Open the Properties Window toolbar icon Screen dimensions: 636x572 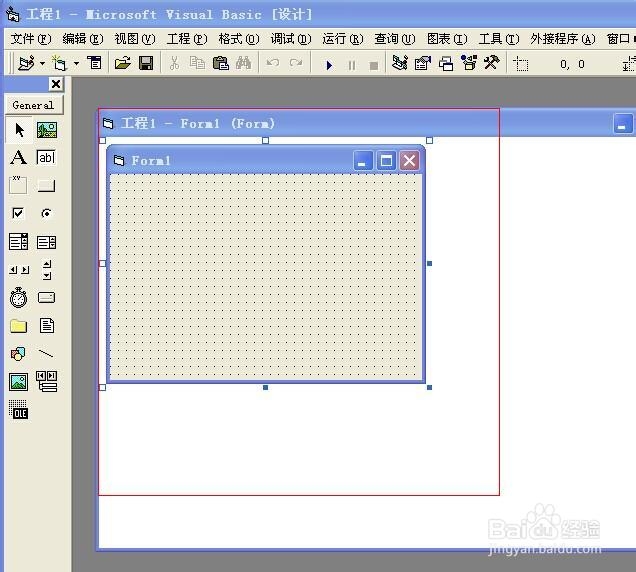[423, 63]
